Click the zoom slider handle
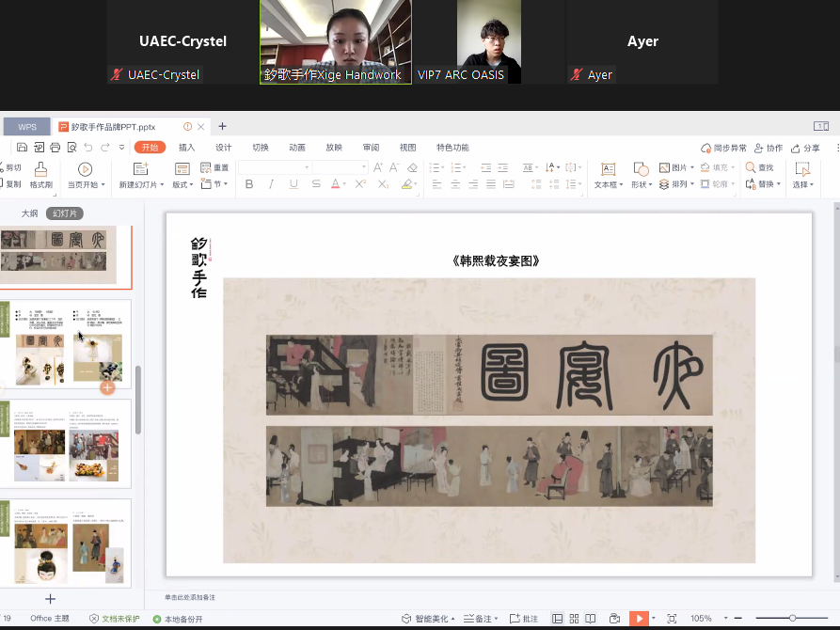This screenshot has width=840, height=630. (x=792, y=618)
